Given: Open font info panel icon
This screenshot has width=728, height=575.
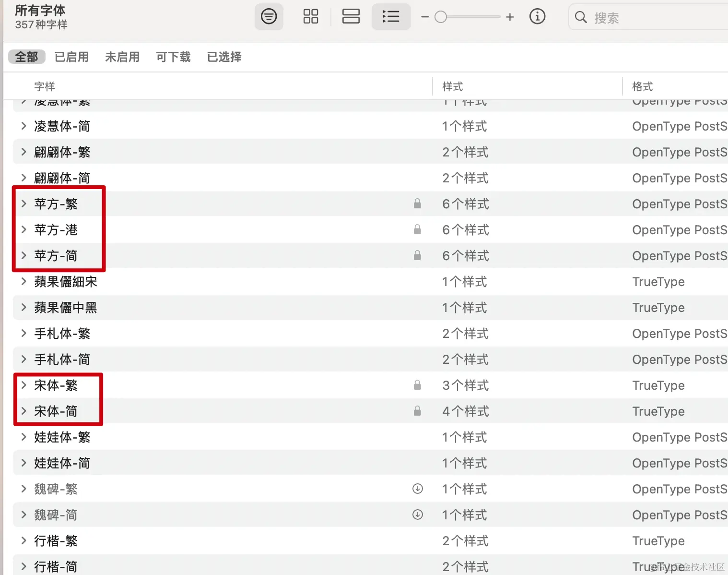Looking at the screenshot, I should [x=537, y=17].
